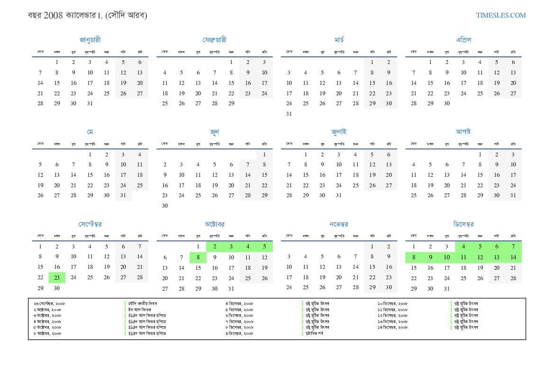Click the আগস্ট month heading
Viewport: 554px width, 392px height.
coord(463,131)
